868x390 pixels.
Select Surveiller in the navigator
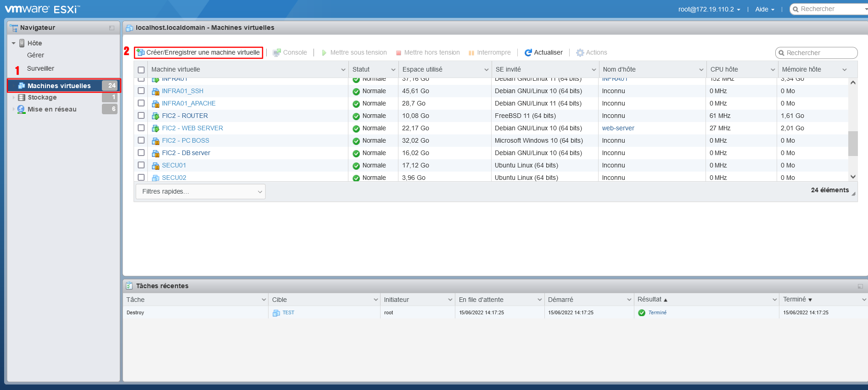point(40,68)
